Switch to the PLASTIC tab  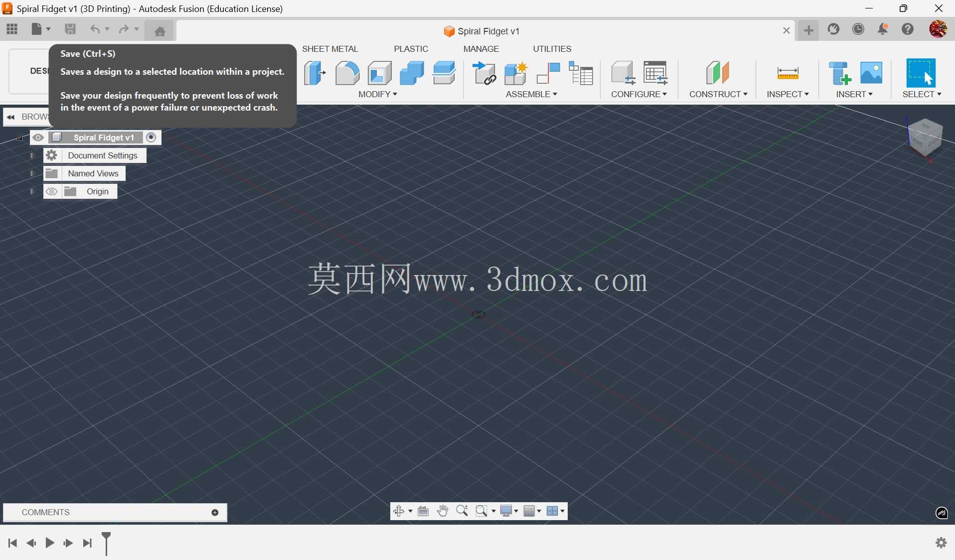click(411, 49)
